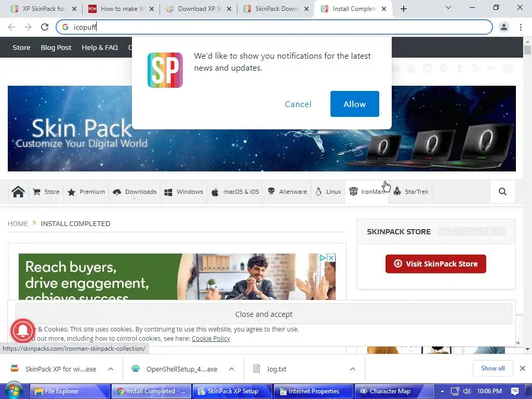Open StarTrek navigation item
The image size is (532, 399).
pos(410,192)
